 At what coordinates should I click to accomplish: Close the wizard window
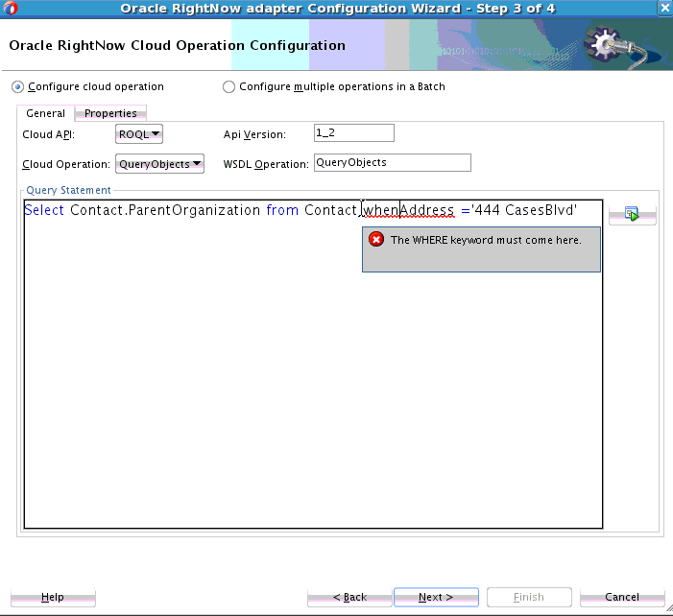665,8
